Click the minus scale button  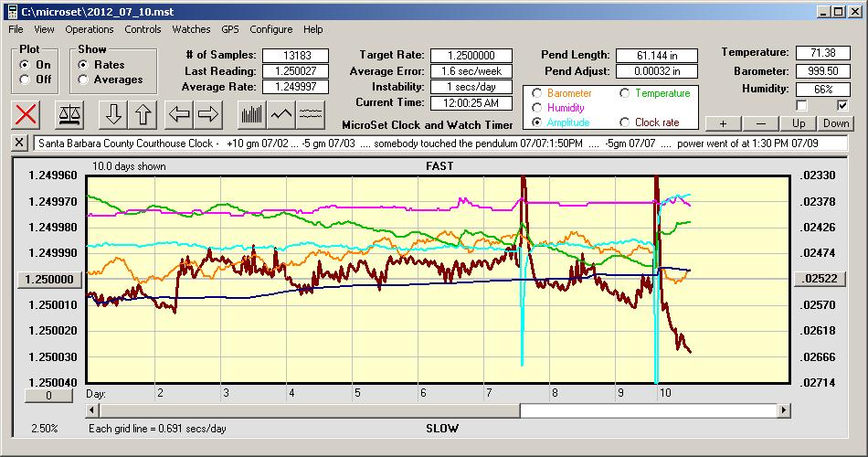(x=760, y=123)
